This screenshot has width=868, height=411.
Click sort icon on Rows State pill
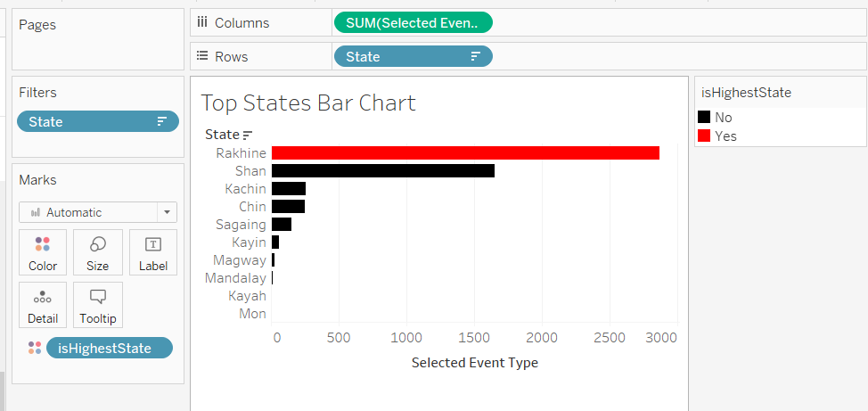[x=476, y=57]
